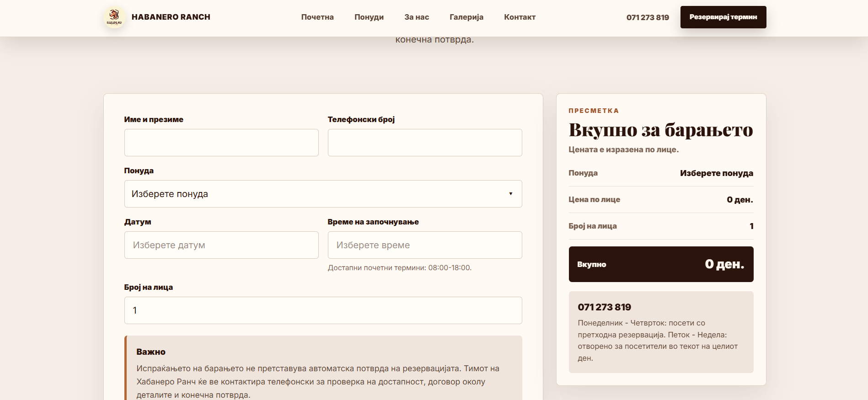Open the Изберете датум date picker
This screenshot has width=868, height=400.
pos(221,245)
